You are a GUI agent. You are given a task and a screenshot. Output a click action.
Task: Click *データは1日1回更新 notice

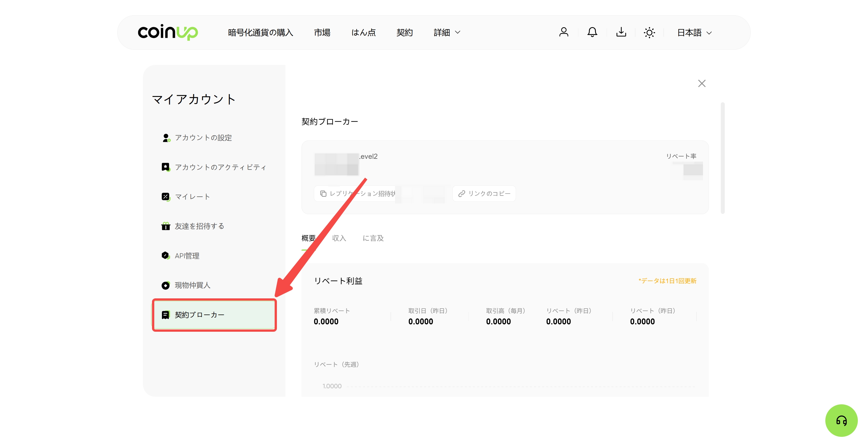pyautogui.click(x=667, y=281)
